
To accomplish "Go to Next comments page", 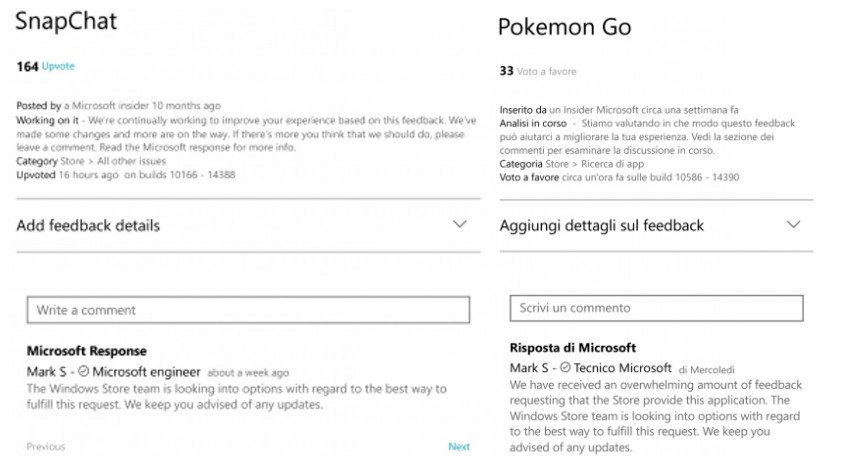I will pos(459,446).
